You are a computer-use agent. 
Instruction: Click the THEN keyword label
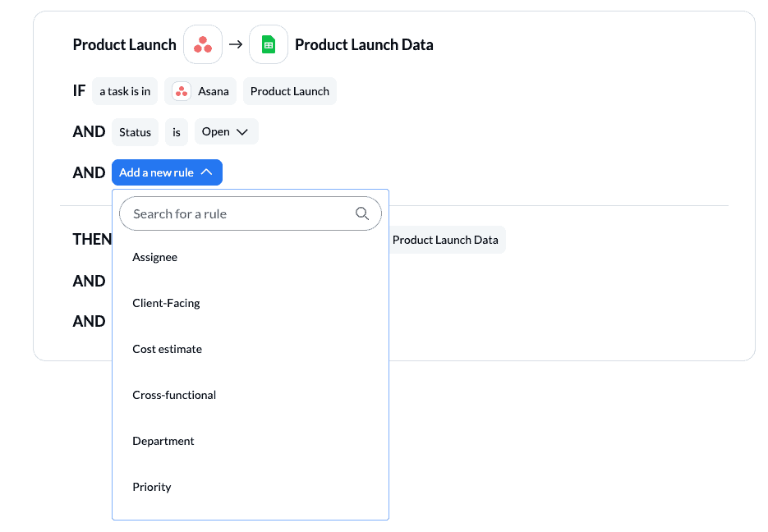[92, 240]
